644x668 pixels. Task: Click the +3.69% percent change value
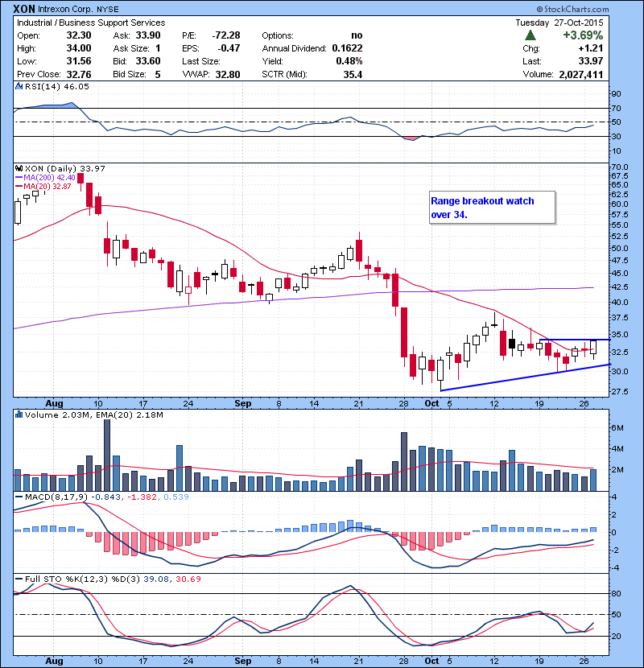pos(583,35)
